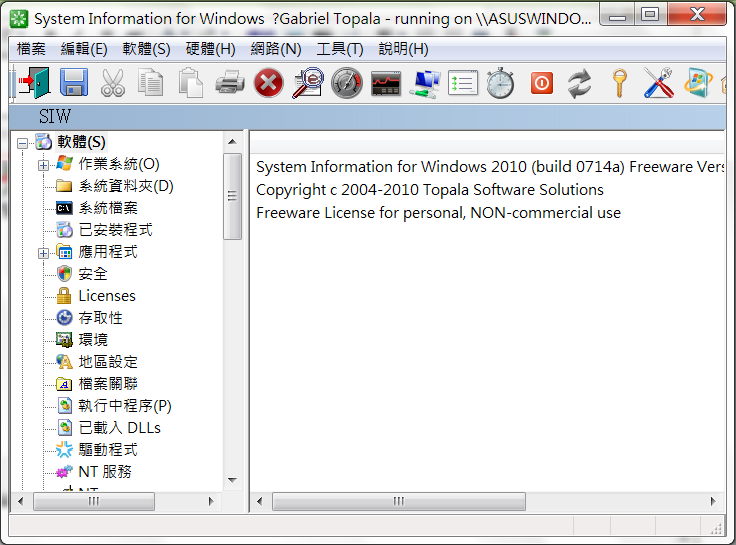Maximize the SIW window
The width and height of the screenshot is (736, 545).
pyautogui.click(x=650, y=15)
